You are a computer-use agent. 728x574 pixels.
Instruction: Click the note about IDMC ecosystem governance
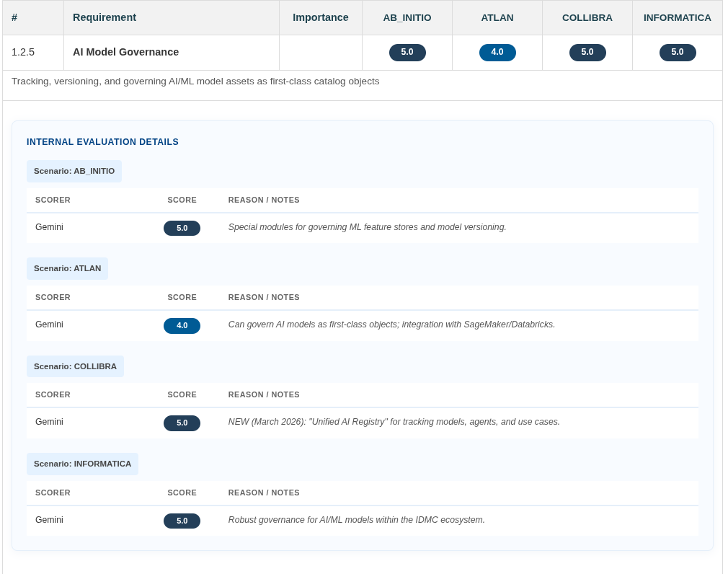(356, 520)
